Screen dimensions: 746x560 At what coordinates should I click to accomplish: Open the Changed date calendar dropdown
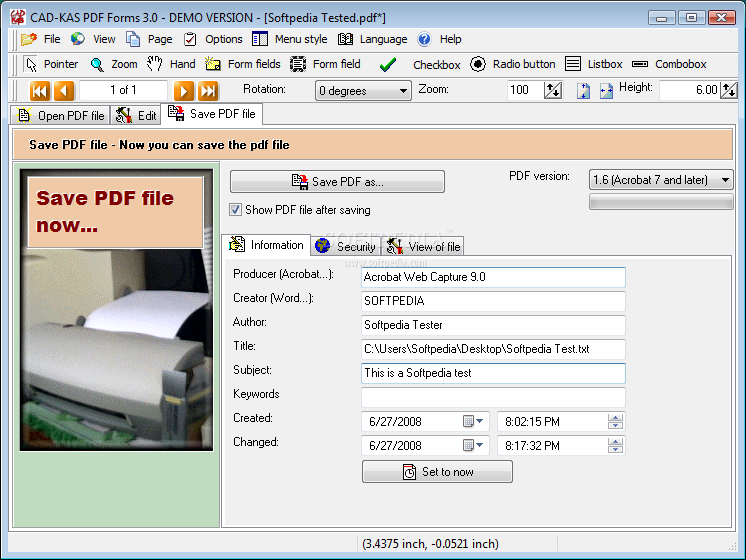pos(473,445)
